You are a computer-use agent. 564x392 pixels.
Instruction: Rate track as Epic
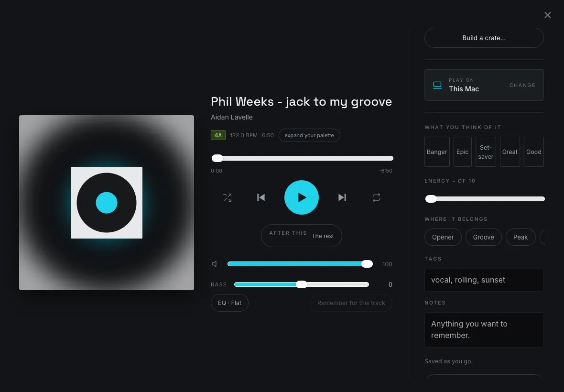463,152
